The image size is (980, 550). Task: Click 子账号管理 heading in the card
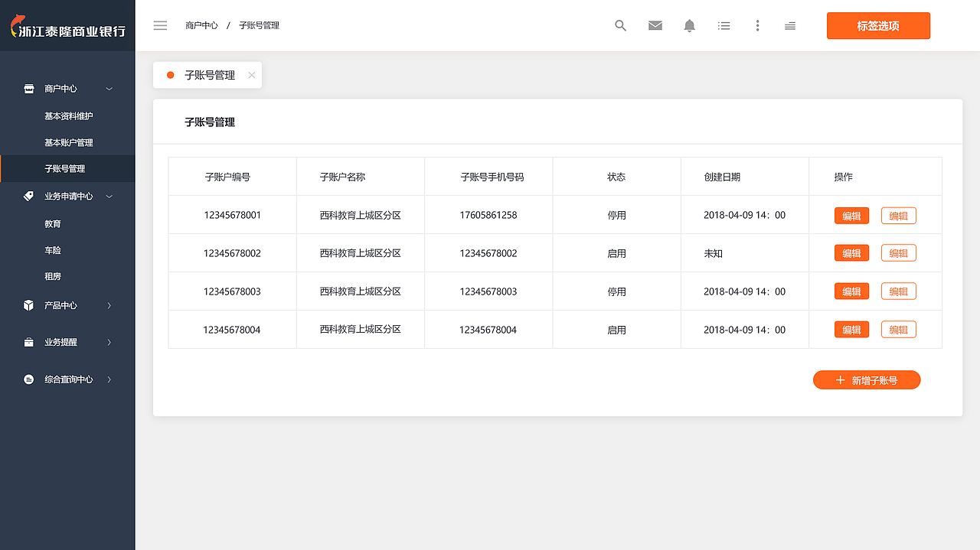pyautogui.click(x=210, y=122)
